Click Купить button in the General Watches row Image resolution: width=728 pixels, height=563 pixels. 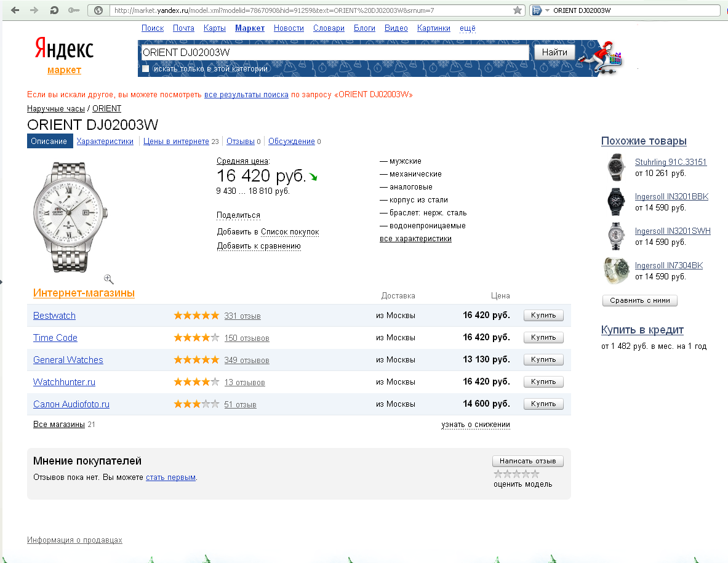(x=543, y=360)
